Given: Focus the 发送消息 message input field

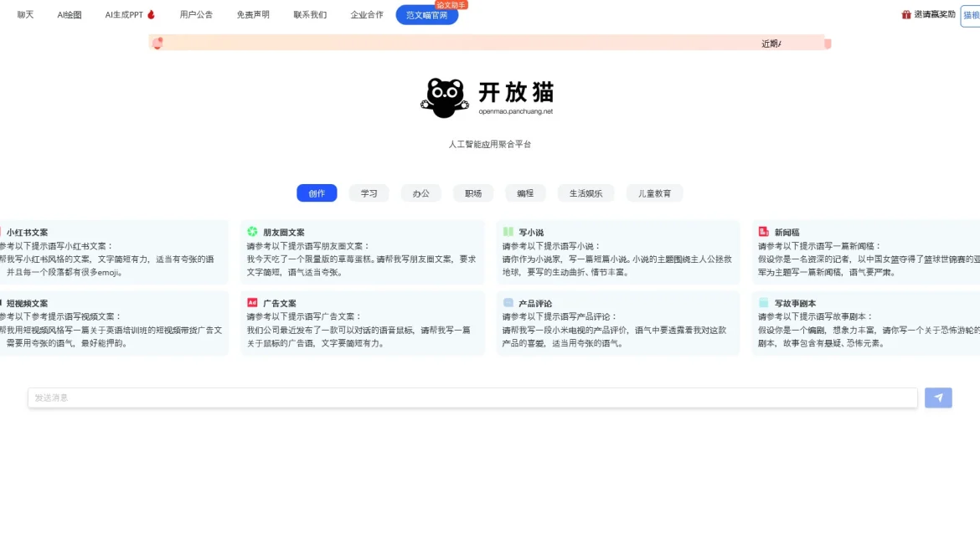Looking at the screenshot, I should [472, 398].
